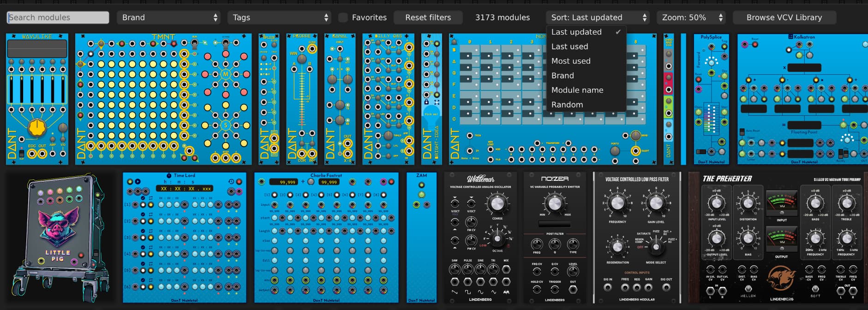Screen dimensions: 868x310
Task: Open Browse VCV Library
Action: tap(784, 18)
